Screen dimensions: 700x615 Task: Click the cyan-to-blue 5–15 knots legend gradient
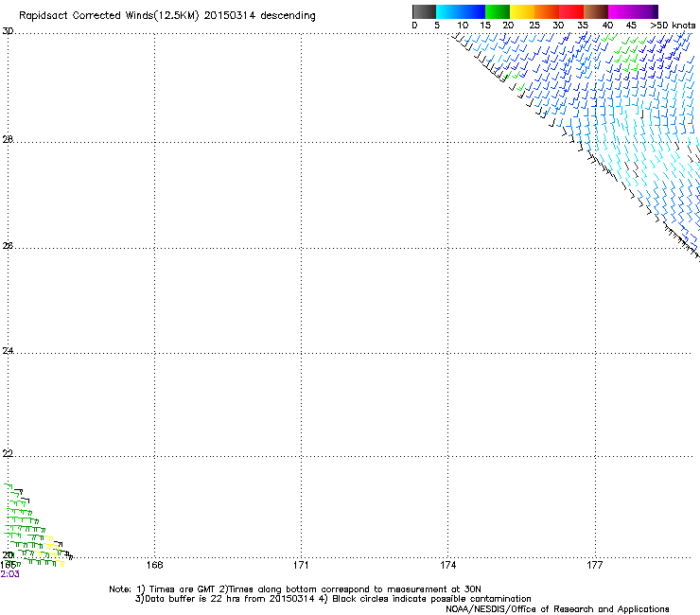pos(461,11)
